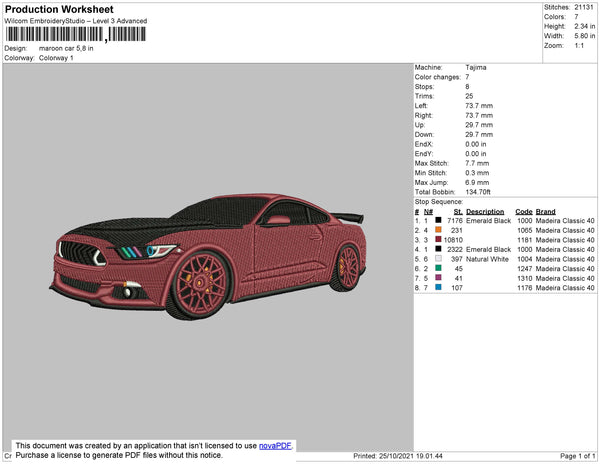Click the Height value '2.34 in'
The image size is (600, 464).
pyautogui.click(x=584, y=26)
